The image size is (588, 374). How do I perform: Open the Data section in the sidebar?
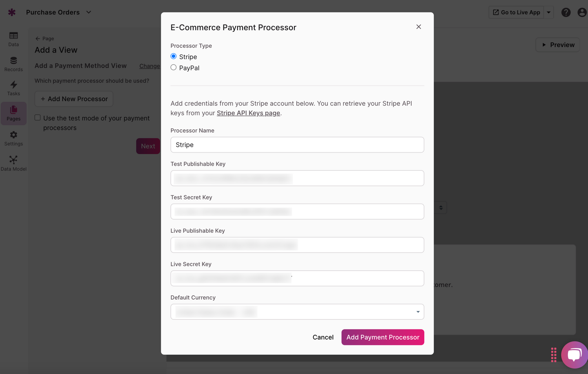coord(13,38)
